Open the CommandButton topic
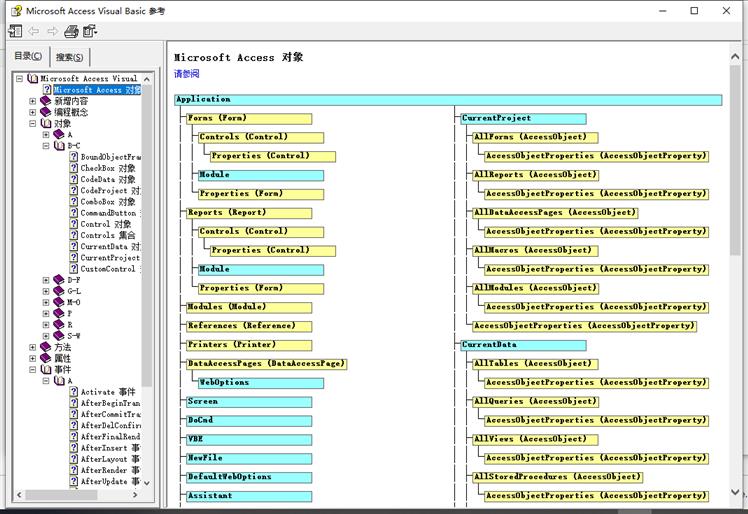The height and width of the screenshot is (514, 748). coord(110,213)
